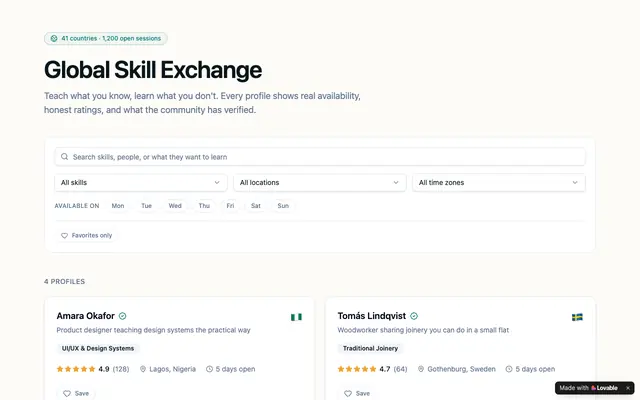Click '5 days open' on Amara's card
Image resolution: width=640 pixels, height=400 pixels.
(x=236, y=369)
